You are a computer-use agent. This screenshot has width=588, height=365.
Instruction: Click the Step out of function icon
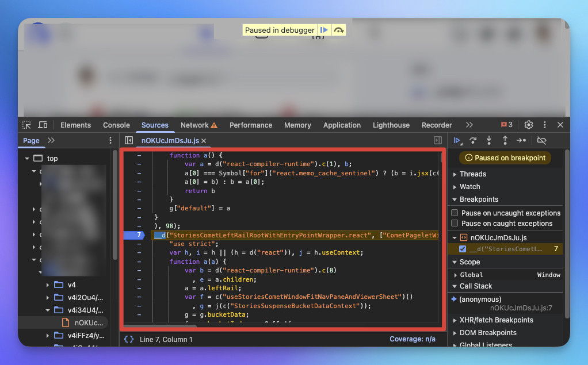505,140
